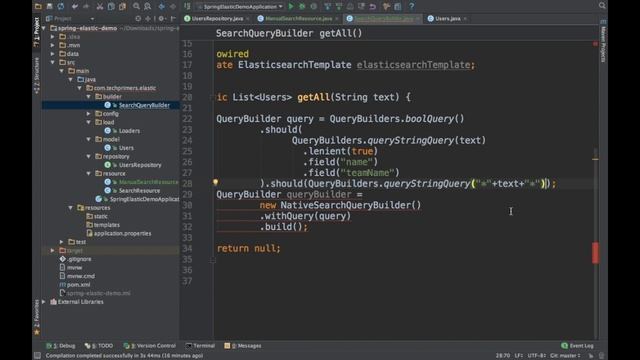This screenshot has width=640, height=360.
Task: Click the Synchronize refresh toolbar icon
Action: 61,6
